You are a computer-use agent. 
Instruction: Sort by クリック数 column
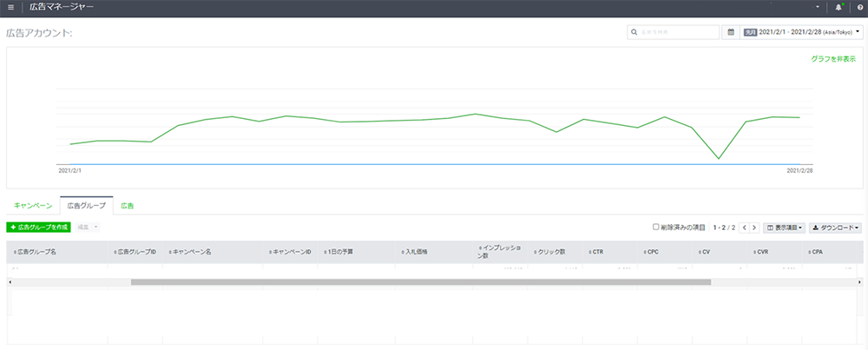(549, 251)
